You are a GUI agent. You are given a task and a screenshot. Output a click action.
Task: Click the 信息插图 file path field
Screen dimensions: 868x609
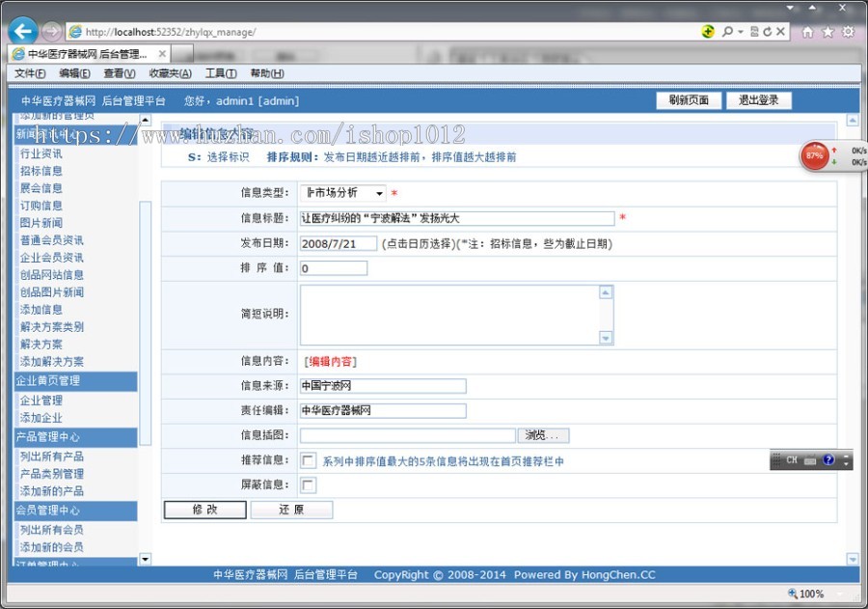coord(407,435)
